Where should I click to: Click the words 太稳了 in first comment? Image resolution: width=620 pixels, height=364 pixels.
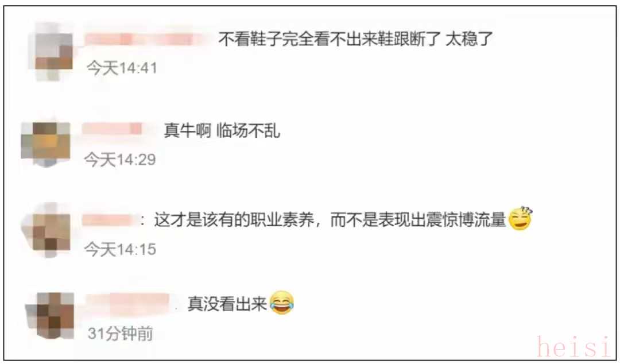[470, 39]
